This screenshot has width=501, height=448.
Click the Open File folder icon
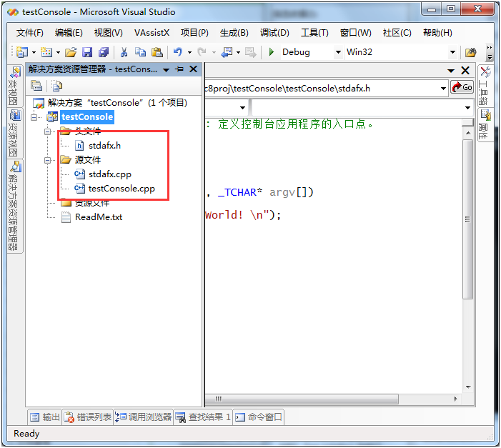click(x=71, y=52)
